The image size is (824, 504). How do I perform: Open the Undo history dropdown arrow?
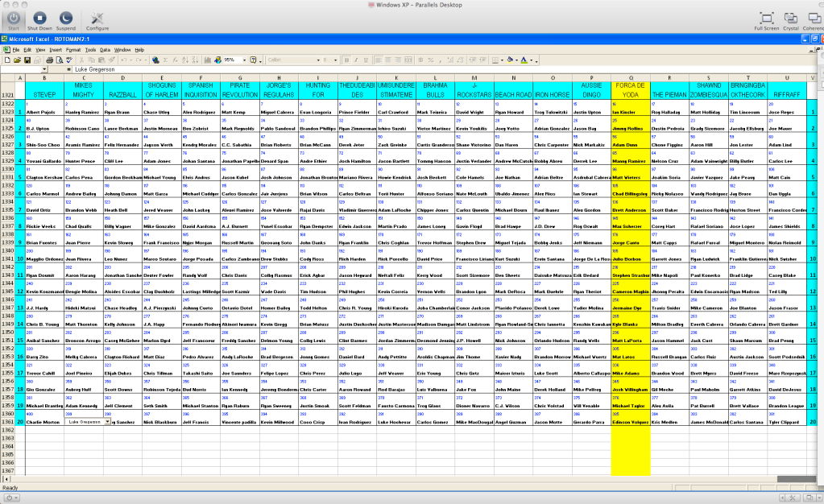click(x=130, y=60)
